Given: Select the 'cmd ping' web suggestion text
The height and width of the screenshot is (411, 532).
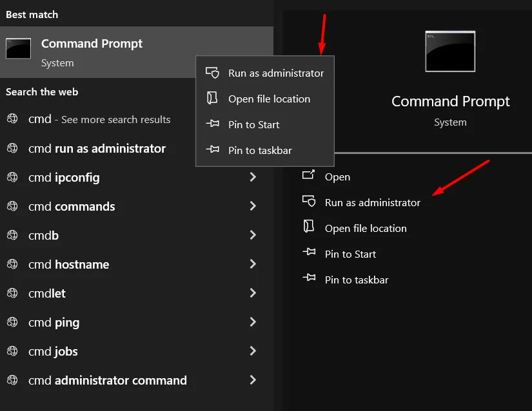Looking at the screenshot, I should (54, 323).
